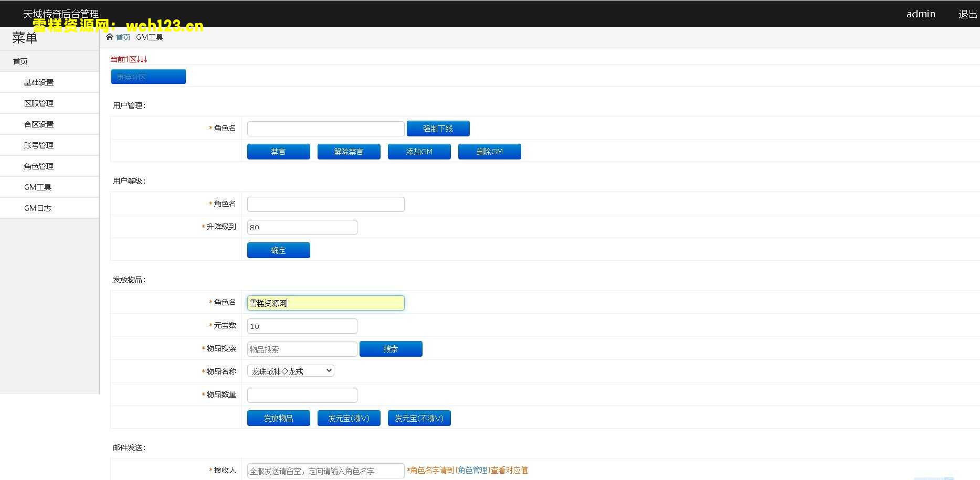Focus the 物品数量 input field
Viewport: 980px width, 480px height.
pyautogui.click(x=302, y=395)
